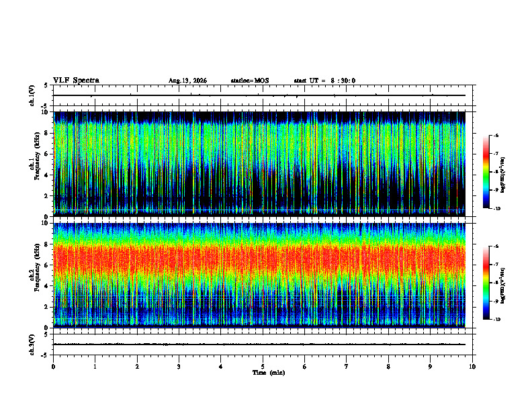Click time axis tick label "10"
Viewport: 532px width, 411px height.
pyautogui.click(x=472, y=367)
